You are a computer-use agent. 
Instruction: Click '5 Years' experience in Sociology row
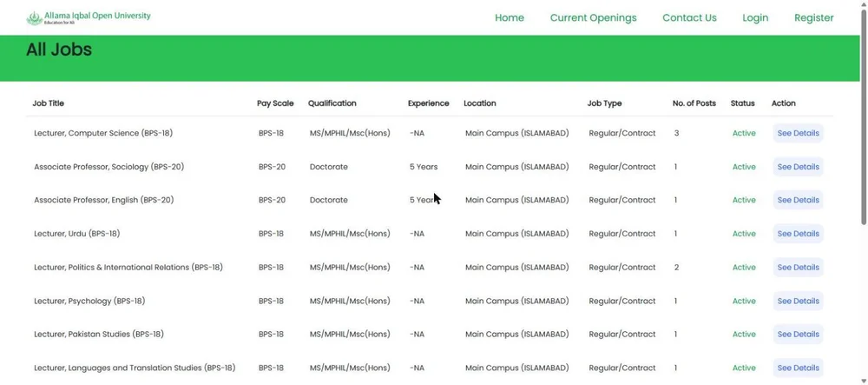(424, 167)
